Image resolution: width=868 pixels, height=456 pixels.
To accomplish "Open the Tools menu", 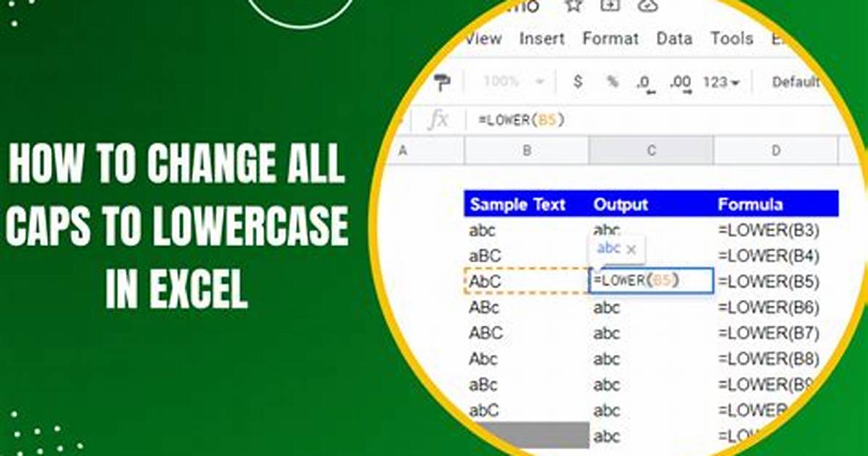I will click(x=732, y=38).
